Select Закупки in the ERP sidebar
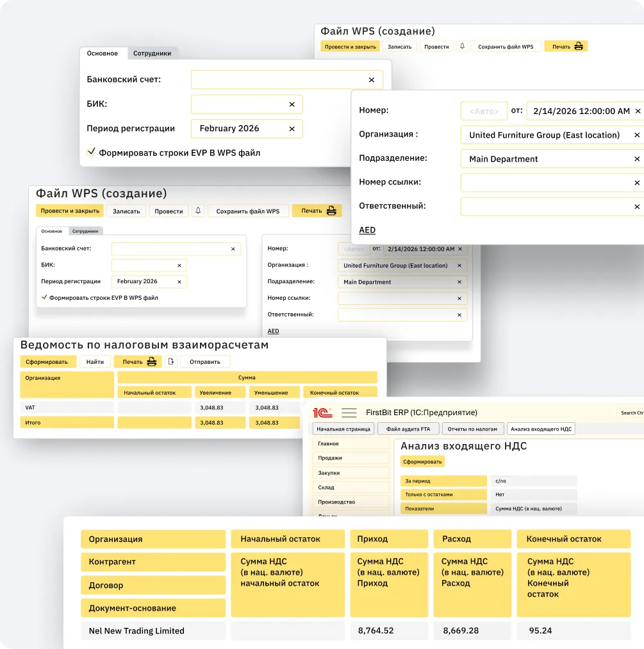This screenshot has height=649, width=644. click(x=329, y=473)
